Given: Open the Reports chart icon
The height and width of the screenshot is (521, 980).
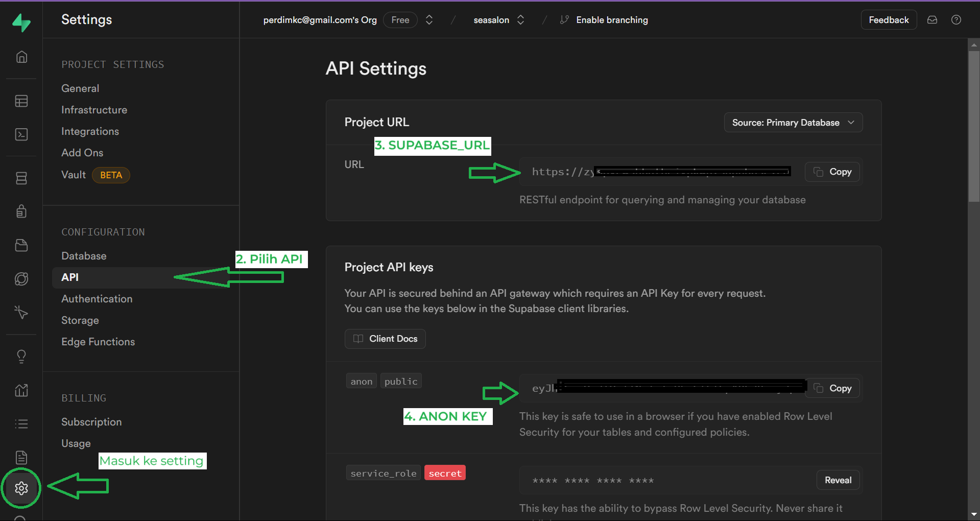Looking at the screenshot, I should click(x=21, y=390).
